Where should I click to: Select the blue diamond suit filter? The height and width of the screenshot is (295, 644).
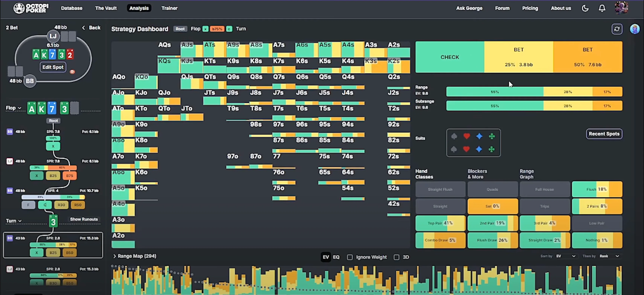[x=479, y=136]
